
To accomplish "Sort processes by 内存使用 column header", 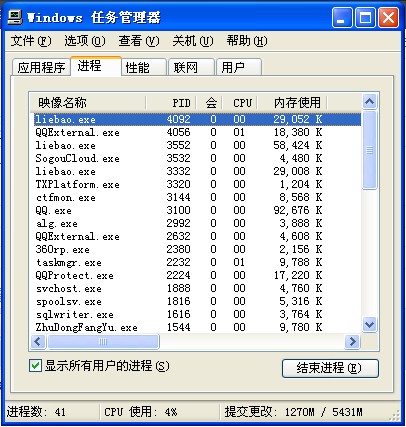I will point(292,103).
